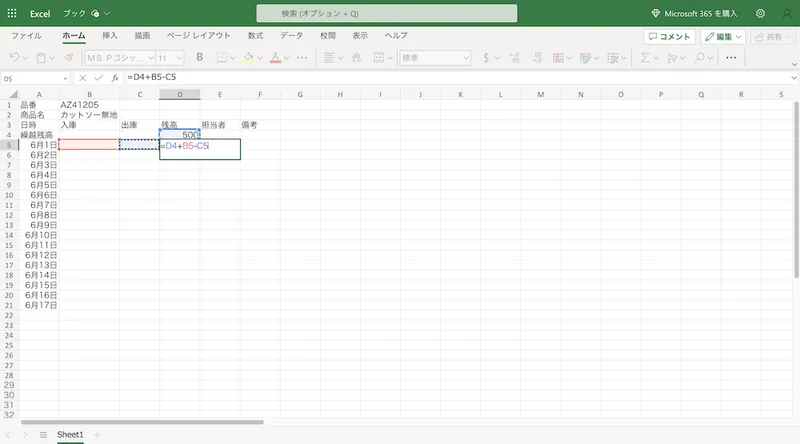Expand the borders dropdown arrow
Viewport: 800px width, 444px height.
pos(233,58)
